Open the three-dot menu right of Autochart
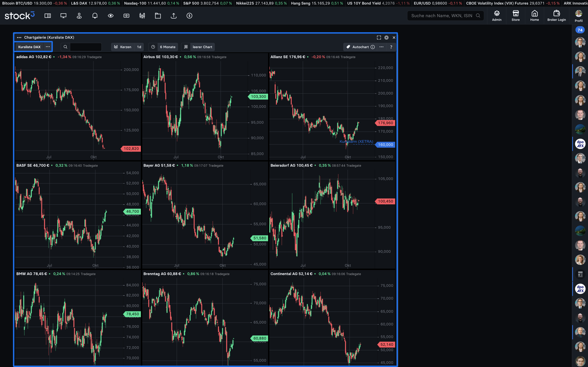 coord(381,47)
